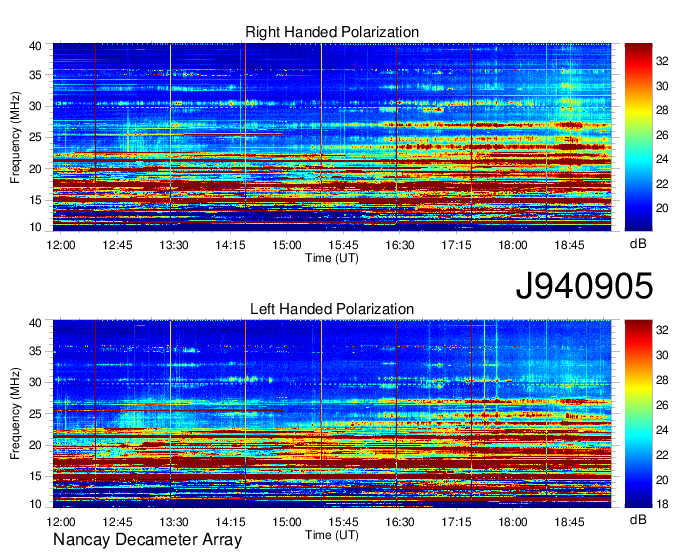Click the Left Handed plot's 'Time (UT)' label

tap(332, 535)
